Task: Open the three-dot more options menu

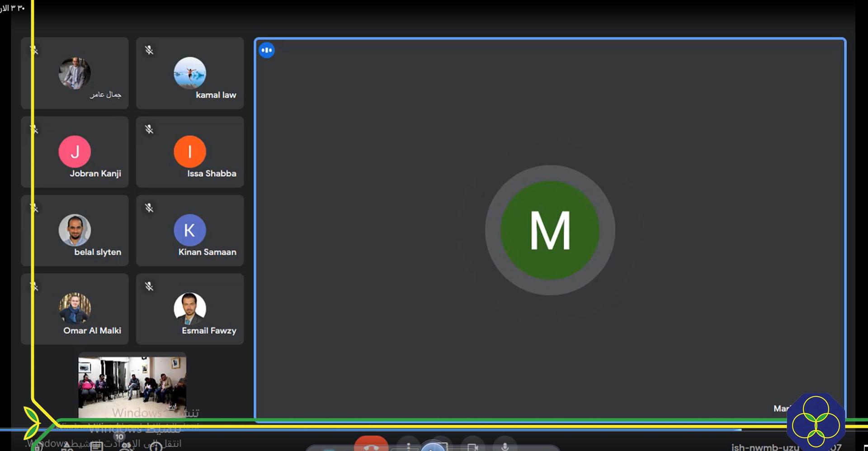Action: pyautogui.click(x=408, y=446)
